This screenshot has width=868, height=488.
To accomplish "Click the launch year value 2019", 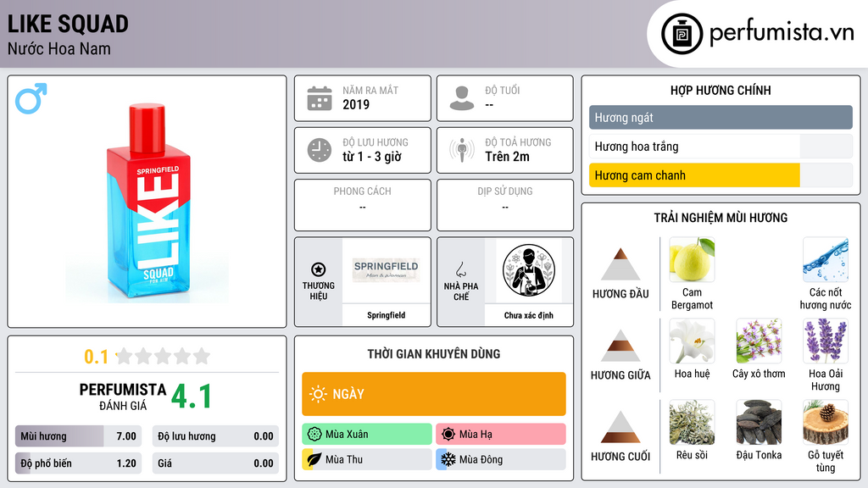I will pyautogui.click(x=356, y=104).
